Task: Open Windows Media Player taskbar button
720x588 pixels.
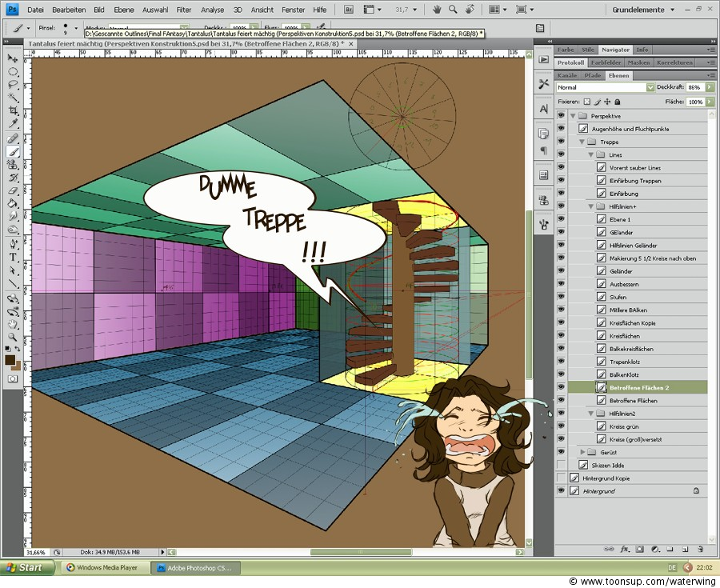Action: click(102, 568)
